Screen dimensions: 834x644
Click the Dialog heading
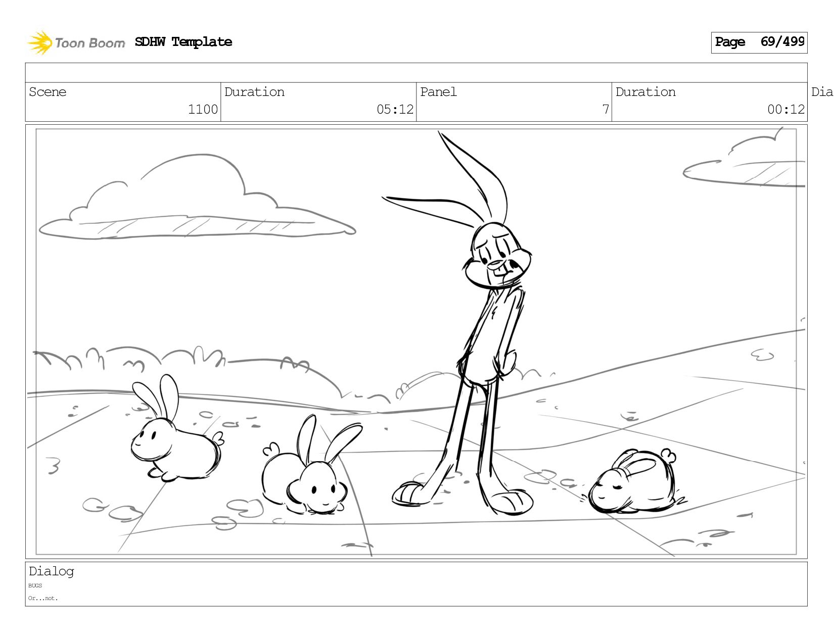pos(52,571)
